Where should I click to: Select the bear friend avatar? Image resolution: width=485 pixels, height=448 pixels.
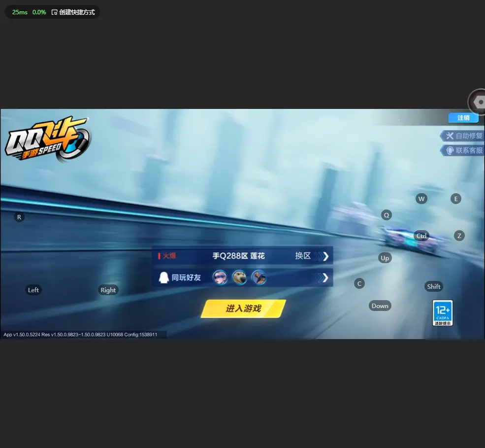[239, 277]
